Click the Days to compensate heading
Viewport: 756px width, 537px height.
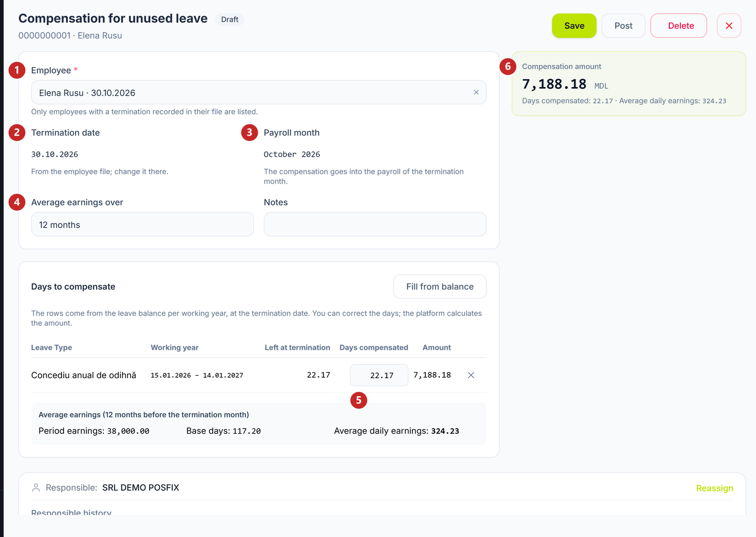point(73,286)
